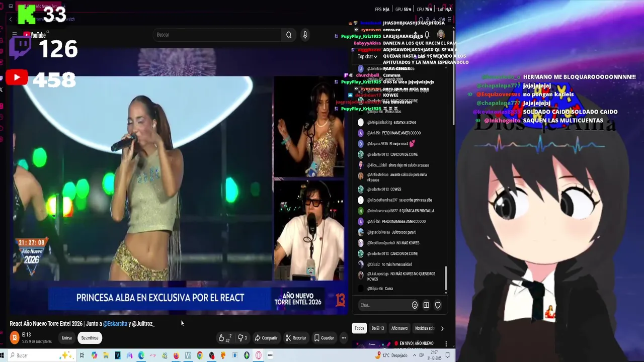The height and width of the screenshot is (362, 644).
Task: Go to YouTube home via logo
Action: click(x=34, y=35)
